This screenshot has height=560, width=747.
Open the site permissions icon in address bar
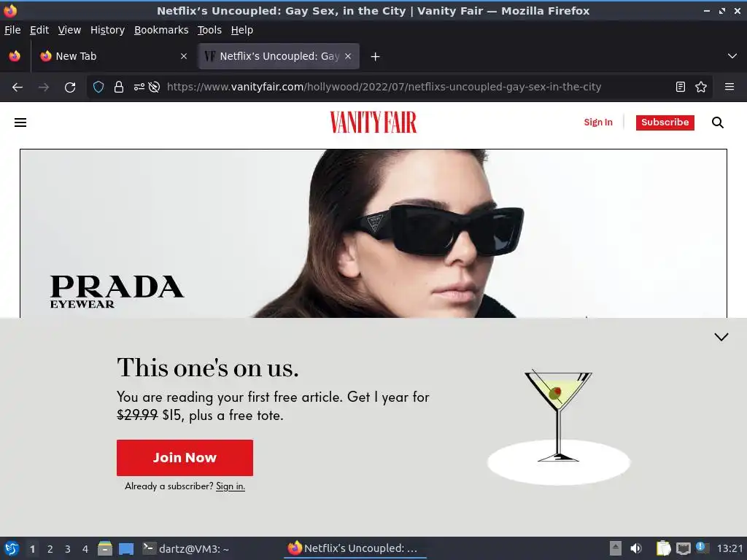click(139, 87)
